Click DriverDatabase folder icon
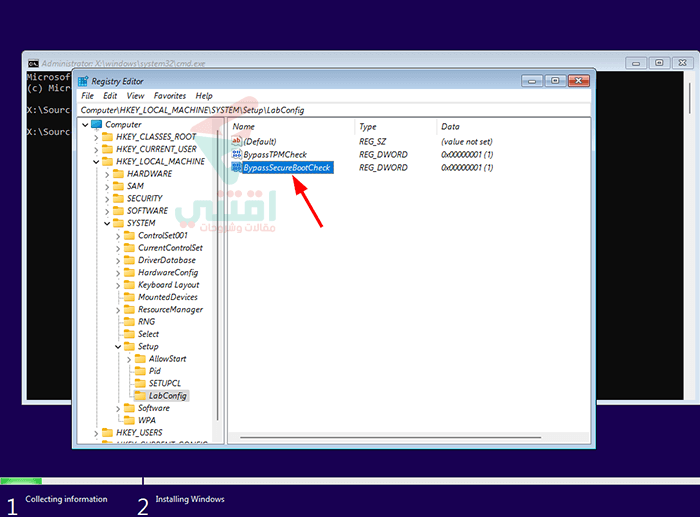This screenshot has width=700, height=517. point(129,260)
